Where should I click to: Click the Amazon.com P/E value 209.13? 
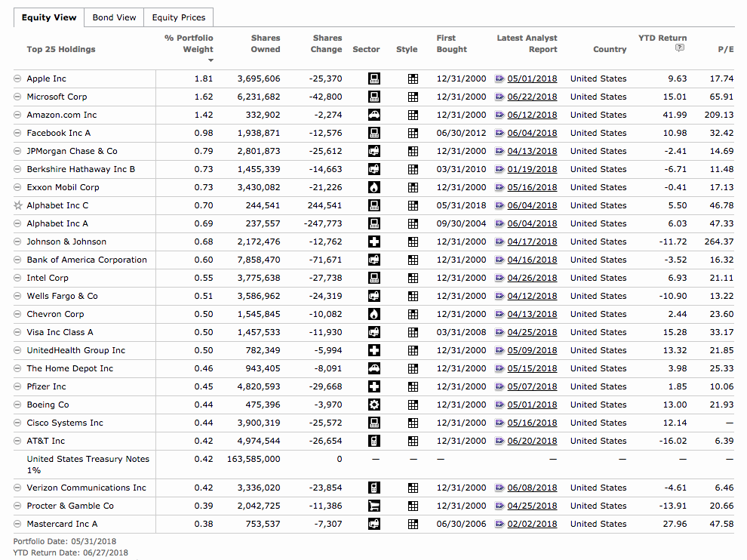coord(719,115)
